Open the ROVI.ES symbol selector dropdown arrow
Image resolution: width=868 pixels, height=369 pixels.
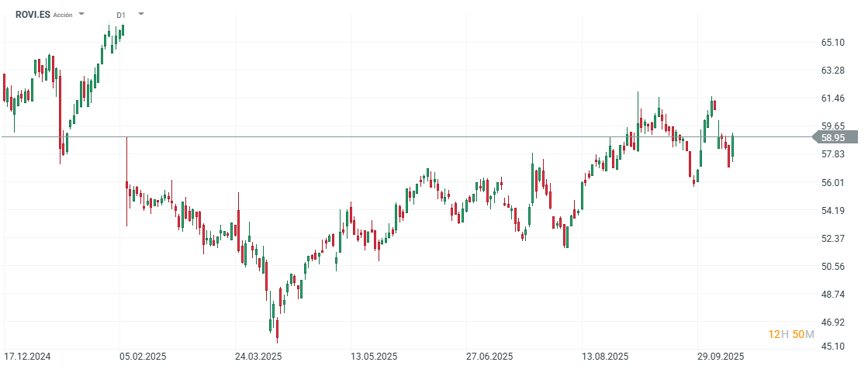[81, 14]
